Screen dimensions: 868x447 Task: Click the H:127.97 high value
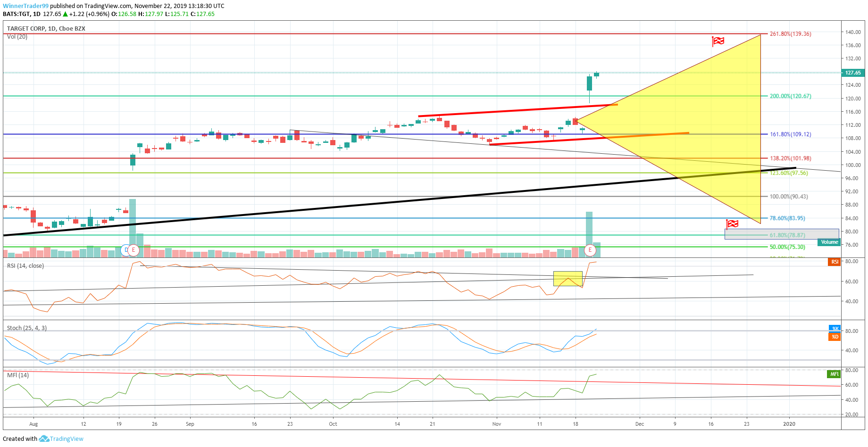coord(150,14)
